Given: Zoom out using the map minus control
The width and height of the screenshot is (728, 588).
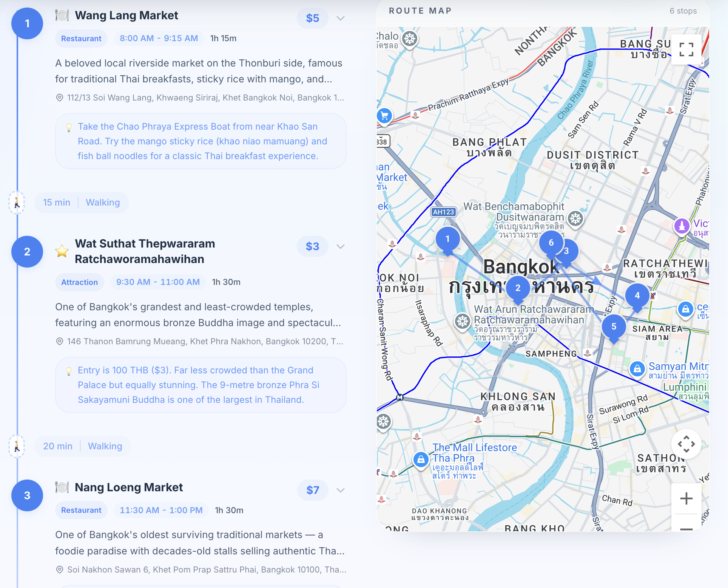Looking at the screenshot, I should pos(686,529).
